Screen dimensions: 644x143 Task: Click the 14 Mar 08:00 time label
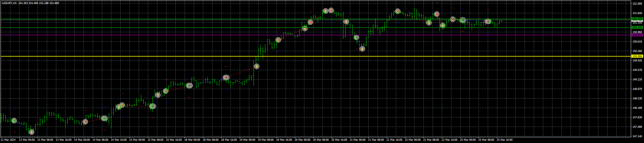point(100,140)
